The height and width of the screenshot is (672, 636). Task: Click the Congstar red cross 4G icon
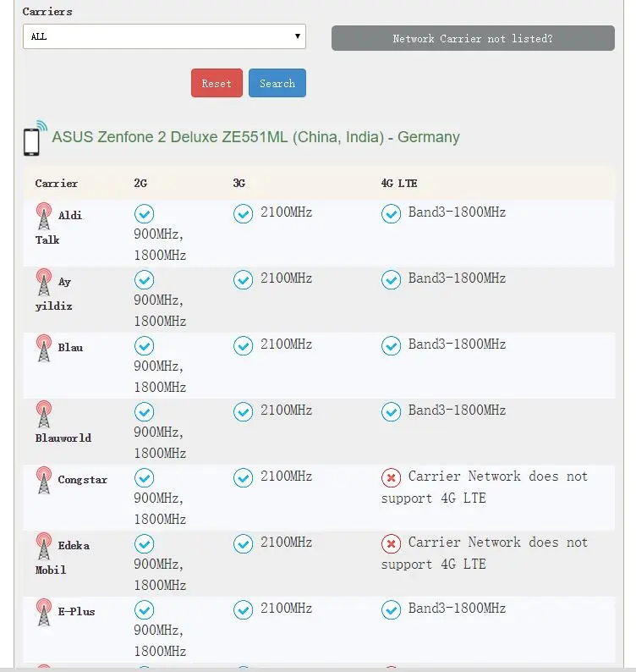(x=391, y=478)
